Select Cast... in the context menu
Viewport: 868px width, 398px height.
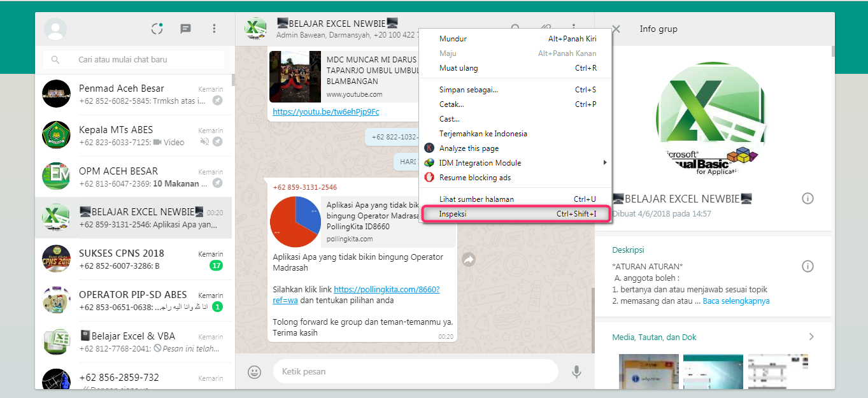tap(515, 119)
